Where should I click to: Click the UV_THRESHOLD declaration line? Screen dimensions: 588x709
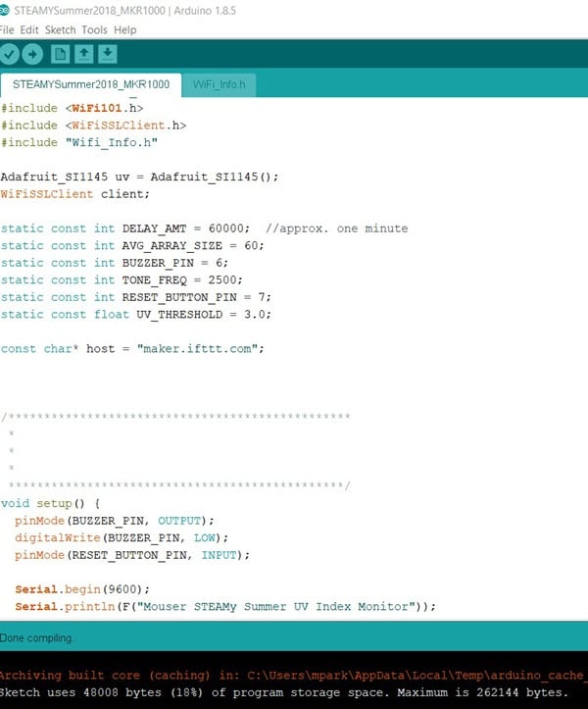(x=135, y=315)
